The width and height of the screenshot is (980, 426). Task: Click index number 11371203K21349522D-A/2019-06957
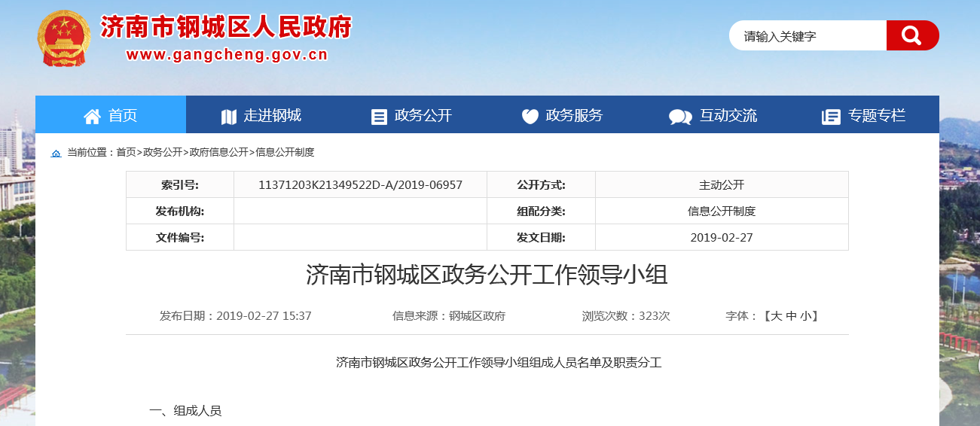(360, 184)
